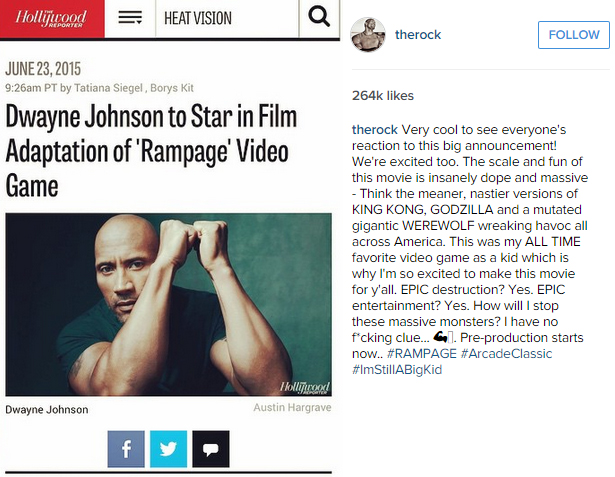Viewport: 615px width, 477px height.
Task: Share article on Facebook
Action: (126, 449)
